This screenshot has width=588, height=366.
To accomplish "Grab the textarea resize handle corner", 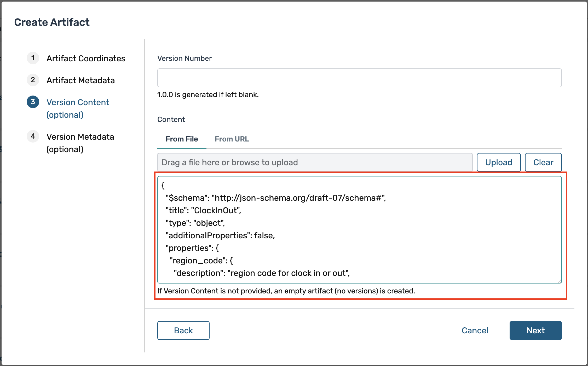I will (x=559, y=281).
